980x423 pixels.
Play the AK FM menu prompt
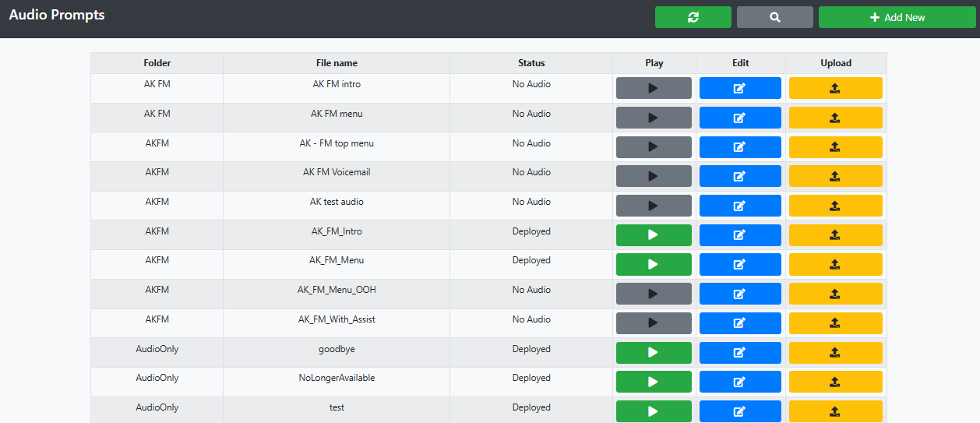654,118
